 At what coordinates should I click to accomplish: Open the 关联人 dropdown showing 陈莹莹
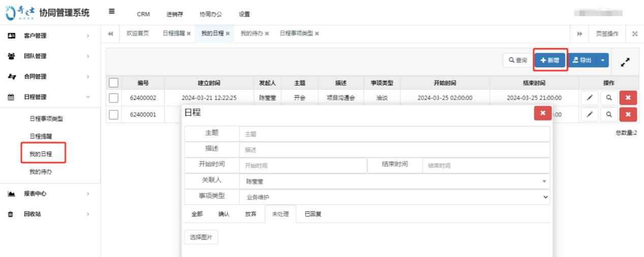pos(394,181)
